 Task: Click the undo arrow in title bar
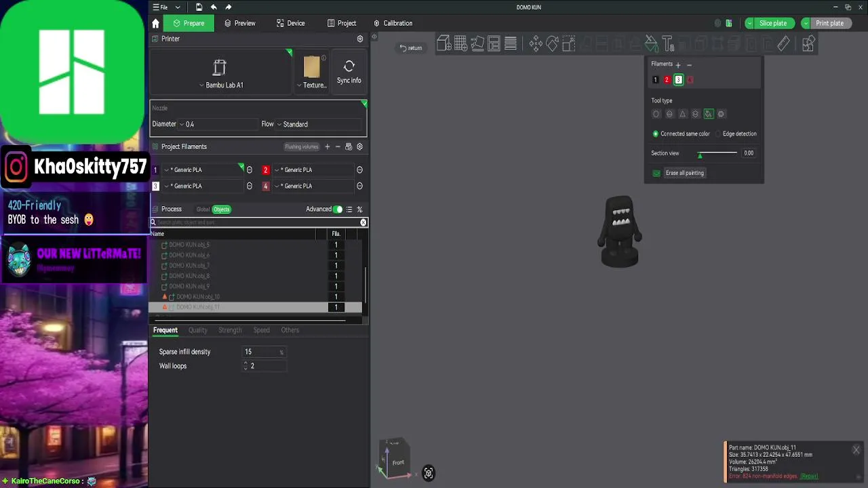pos(214,7)
